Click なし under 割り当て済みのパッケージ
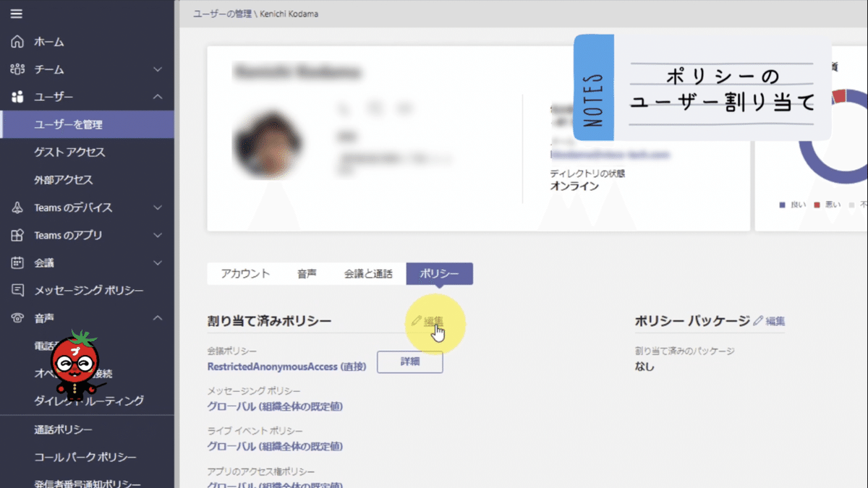The width and height of the screenshot is (868, 488). coord(644,366)
